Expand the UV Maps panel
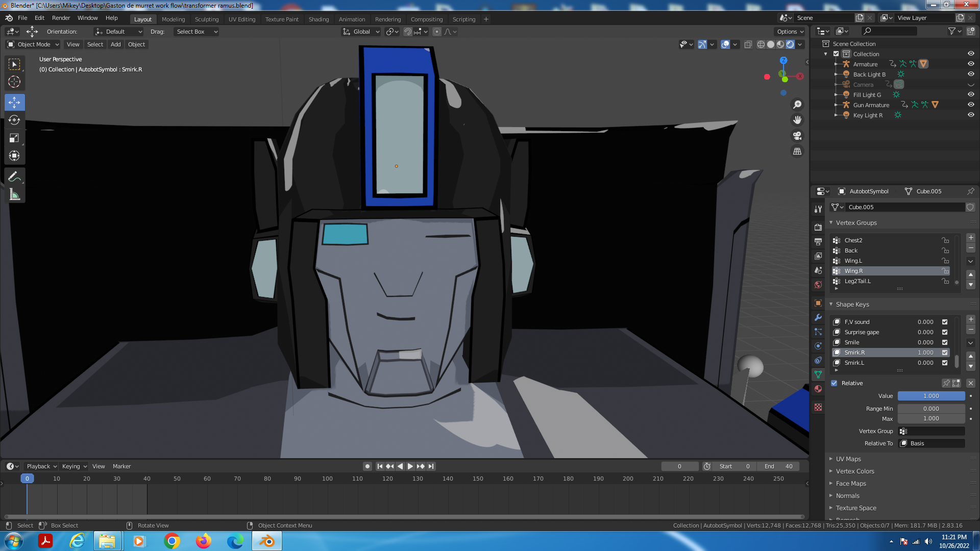Screen dimensions: 980x551 click(848, 459)
